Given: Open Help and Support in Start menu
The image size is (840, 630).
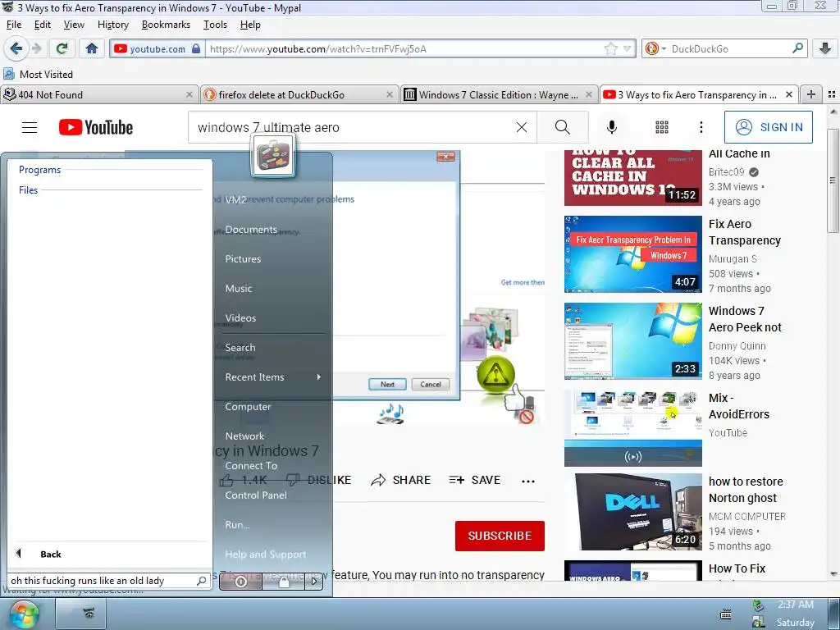Looking at the screenshot, I should click(266, 554).
